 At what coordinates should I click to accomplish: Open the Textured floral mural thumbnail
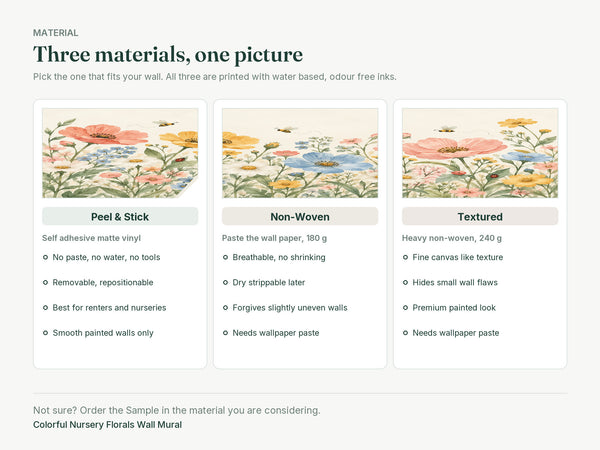click(x=480, y=153)
